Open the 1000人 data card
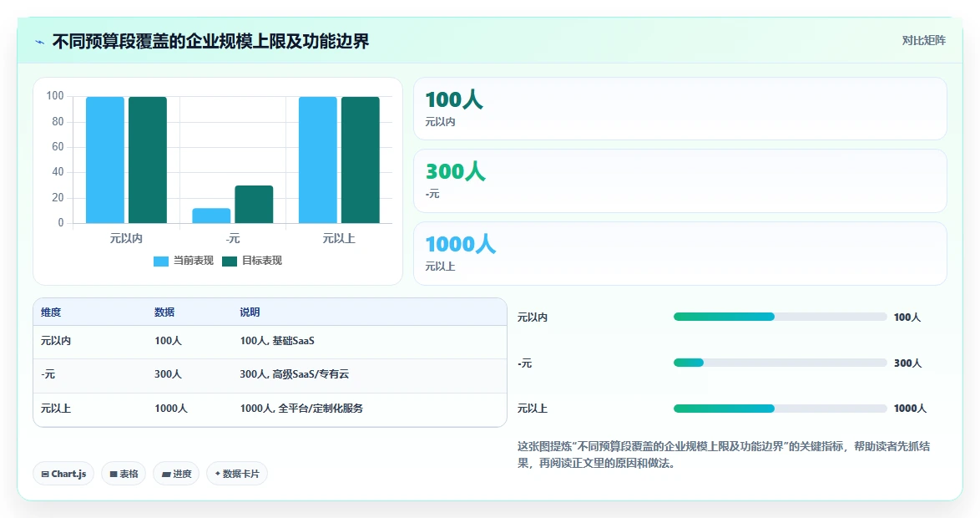The width and height of the screenshot is (980, 518). pyautogui.click(x=680, y=253)
